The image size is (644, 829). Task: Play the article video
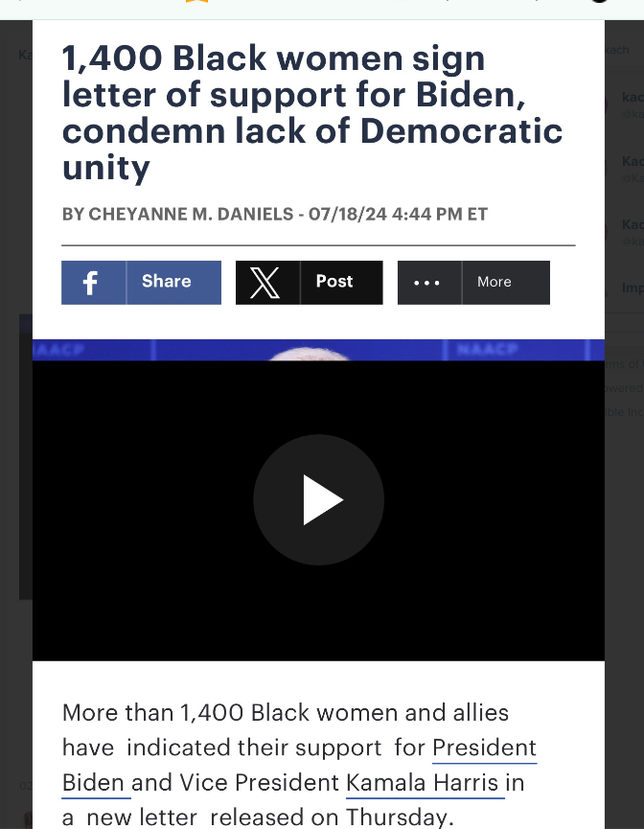click(318, 499)
